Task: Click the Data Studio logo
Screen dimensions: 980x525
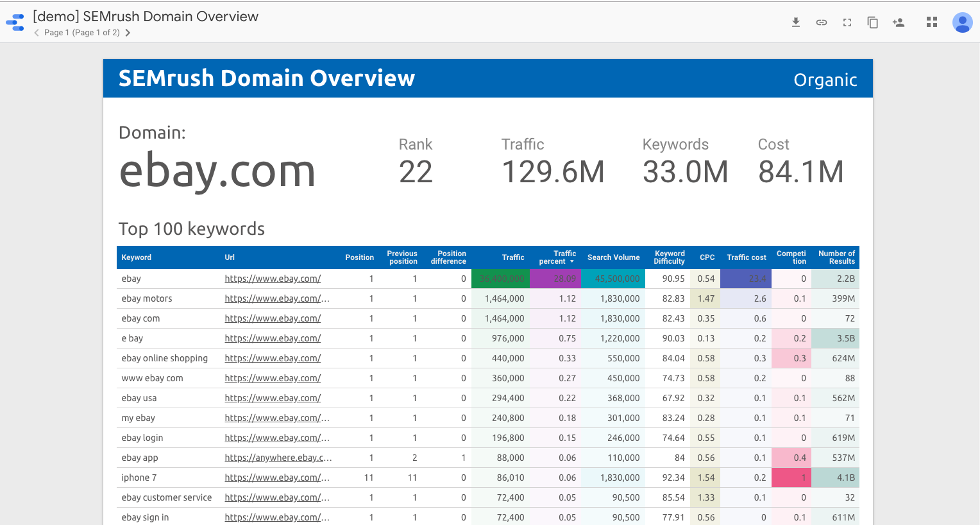Action: pos(15,22)
